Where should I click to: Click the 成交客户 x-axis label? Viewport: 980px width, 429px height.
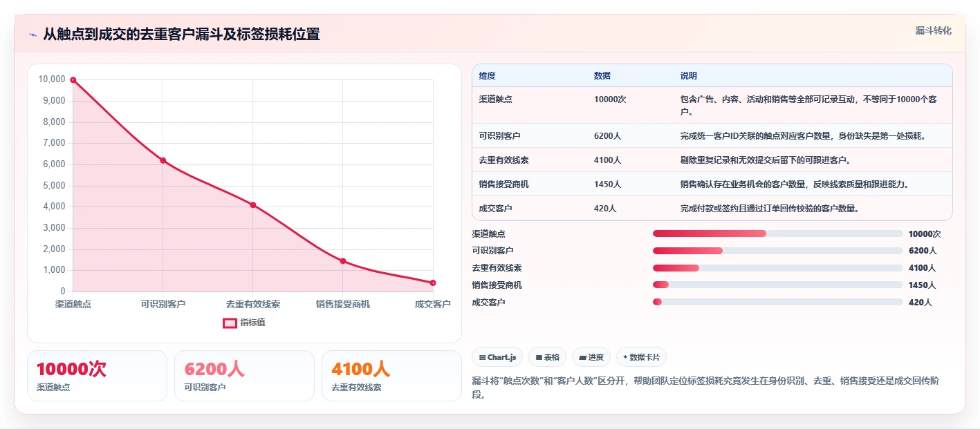433,304
